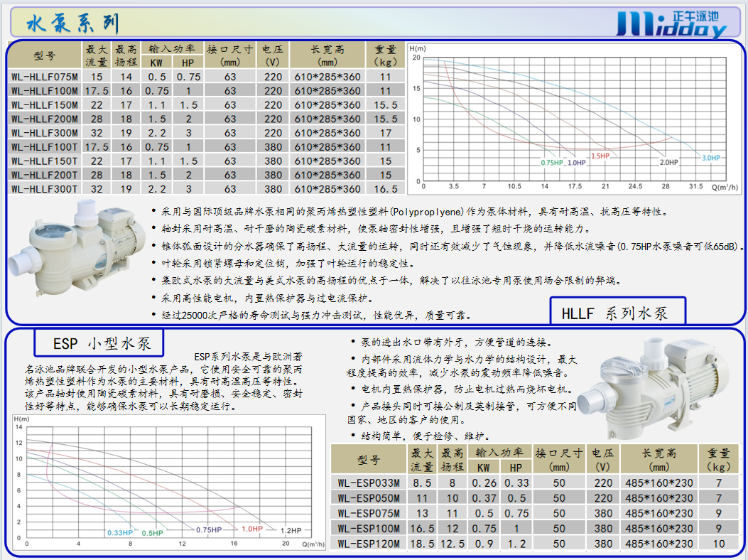Click the 0.75HP curve label in HLLF chart
Screen dimensions: 748x560
pyautogui.click(x=551, y=163)
